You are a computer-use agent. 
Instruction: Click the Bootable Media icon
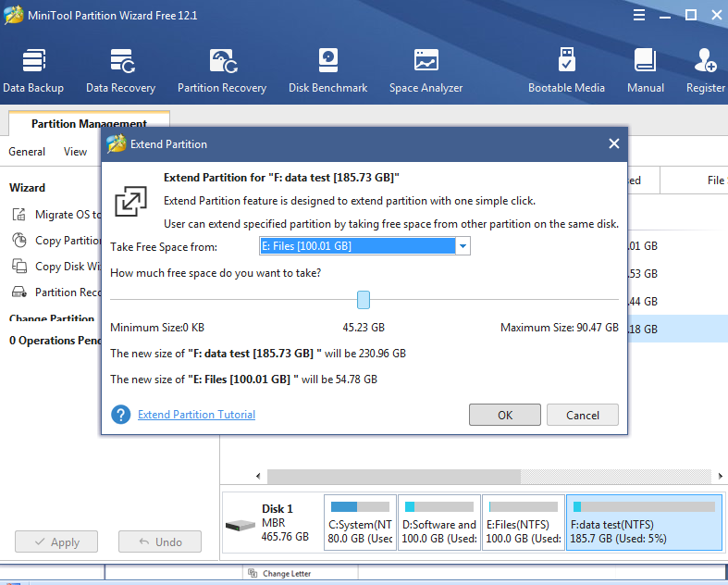click(566, 70)
